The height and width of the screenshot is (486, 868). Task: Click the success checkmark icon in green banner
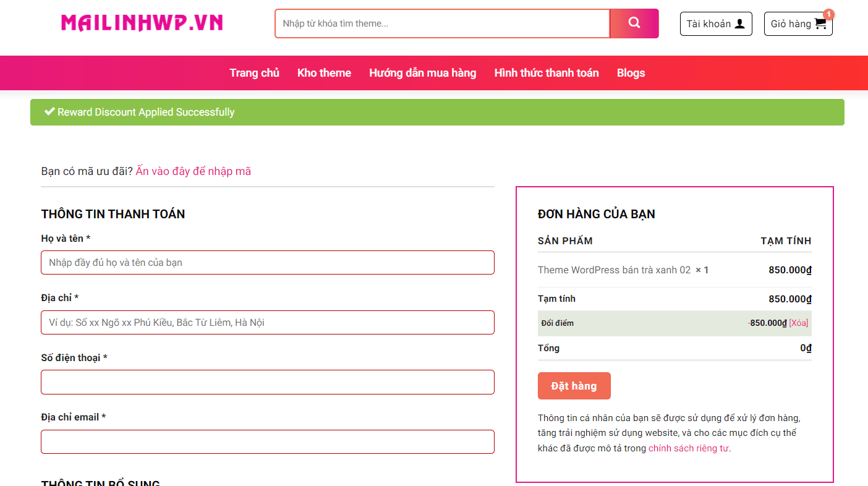49,112
